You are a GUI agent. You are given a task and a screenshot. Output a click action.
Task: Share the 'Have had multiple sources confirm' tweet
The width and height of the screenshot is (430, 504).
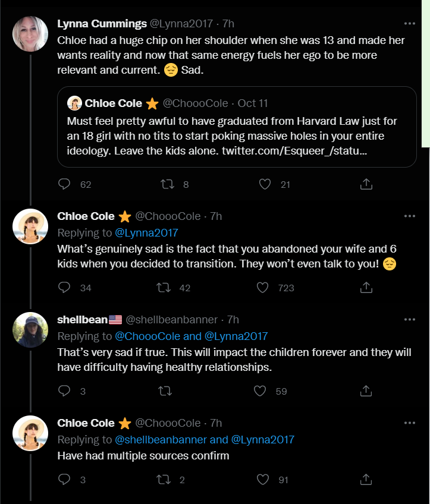[x=366, y=479]
